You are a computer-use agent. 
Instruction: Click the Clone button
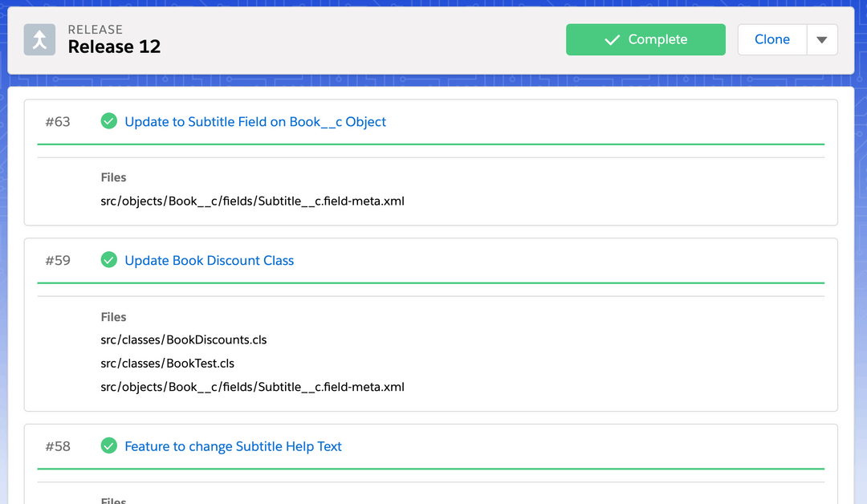pos(771,39)
